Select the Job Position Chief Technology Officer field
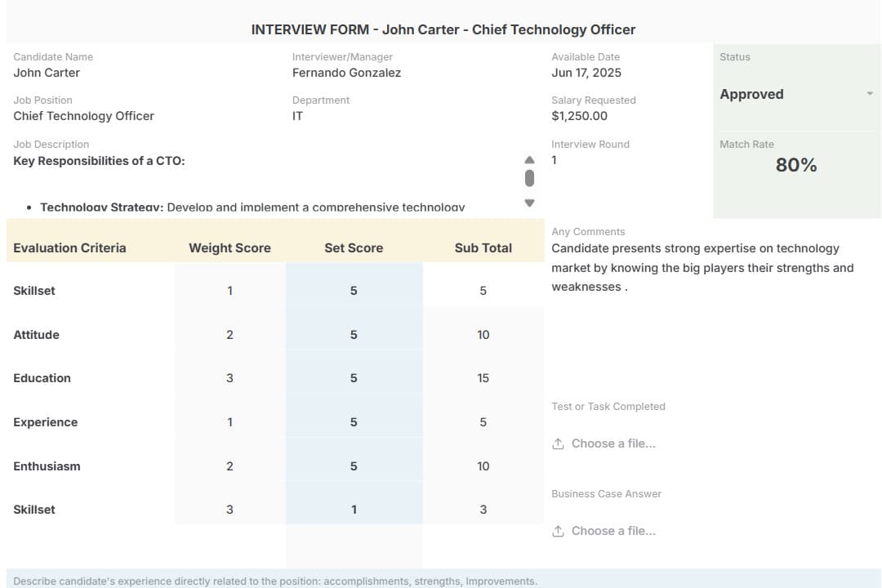 pos(83,116)
